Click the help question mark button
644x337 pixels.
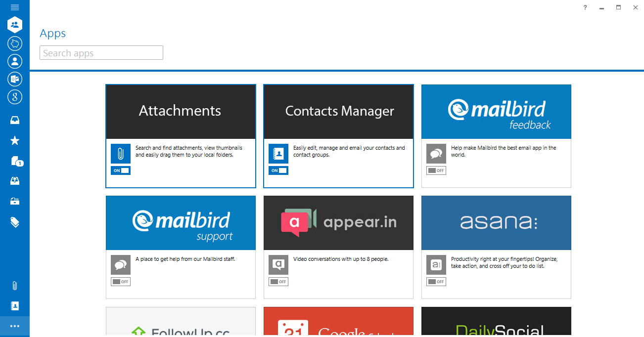point(585,7)
